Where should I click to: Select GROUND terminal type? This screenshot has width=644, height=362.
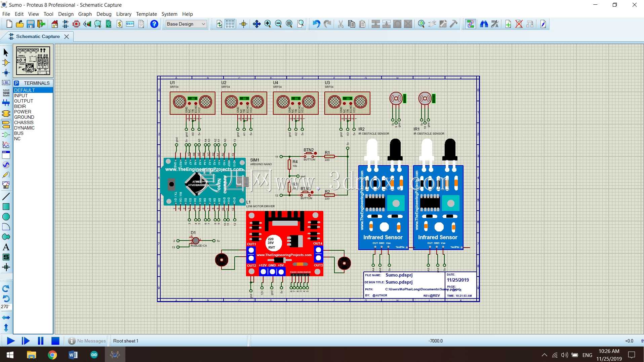pyautogui.click(x=33, y=117)
